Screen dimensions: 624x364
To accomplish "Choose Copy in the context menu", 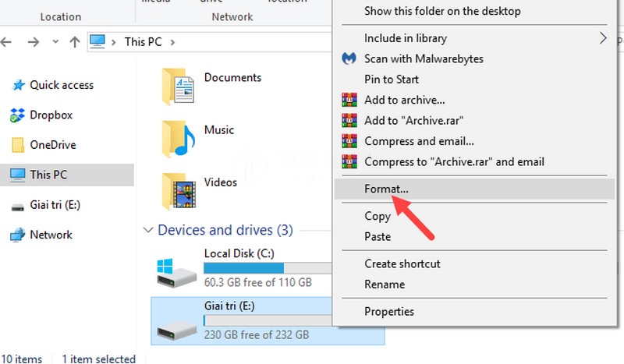I will pyautogui.click(x=378, y=217).
